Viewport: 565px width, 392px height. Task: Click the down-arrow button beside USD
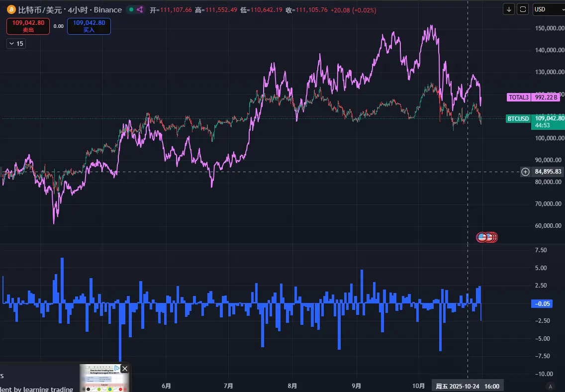pos(509,9)
